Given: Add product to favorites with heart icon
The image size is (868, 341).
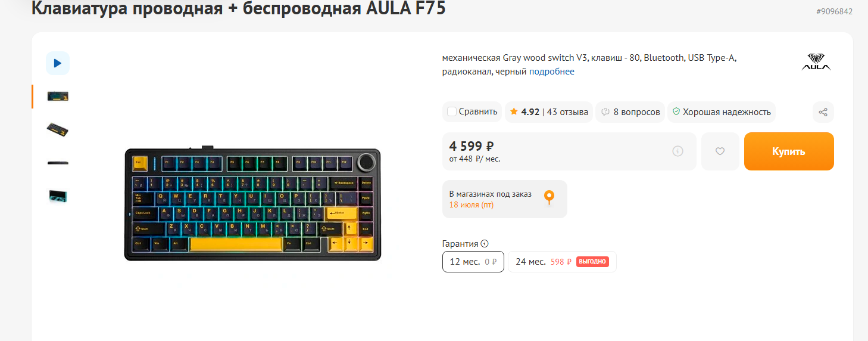Looking at the screenshot, I should [x=720, y=151].
